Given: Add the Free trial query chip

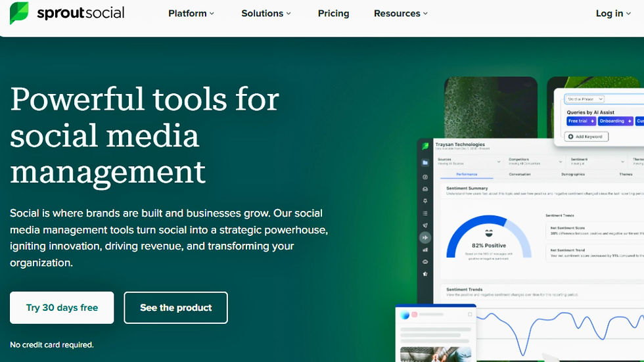Looking at the screenshot, I should pos(581,121).
